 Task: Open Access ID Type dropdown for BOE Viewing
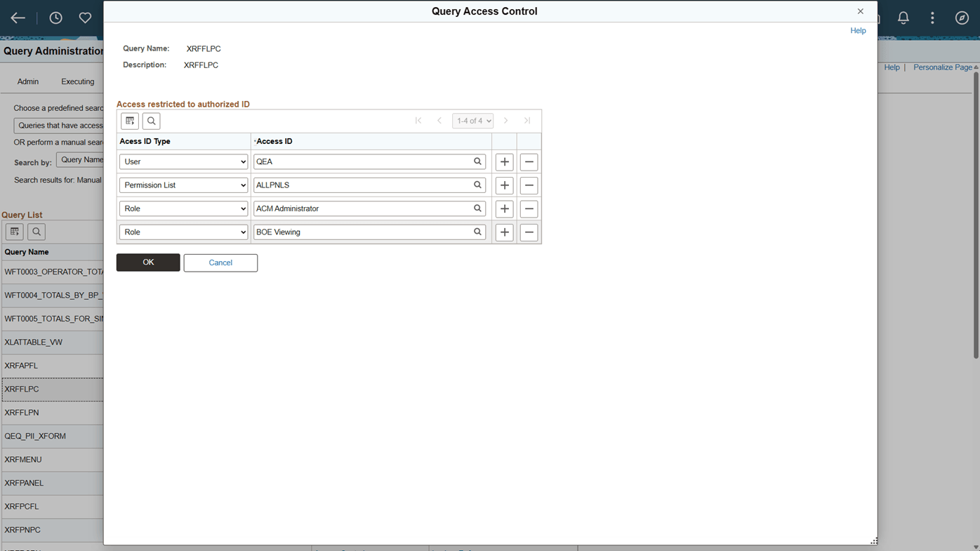(x=184, y=232)
